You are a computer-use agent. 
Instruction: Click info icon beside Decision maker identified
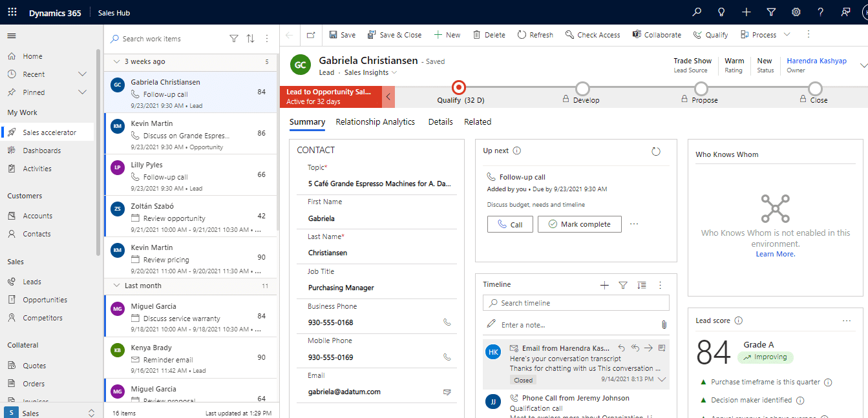point(800,401)
